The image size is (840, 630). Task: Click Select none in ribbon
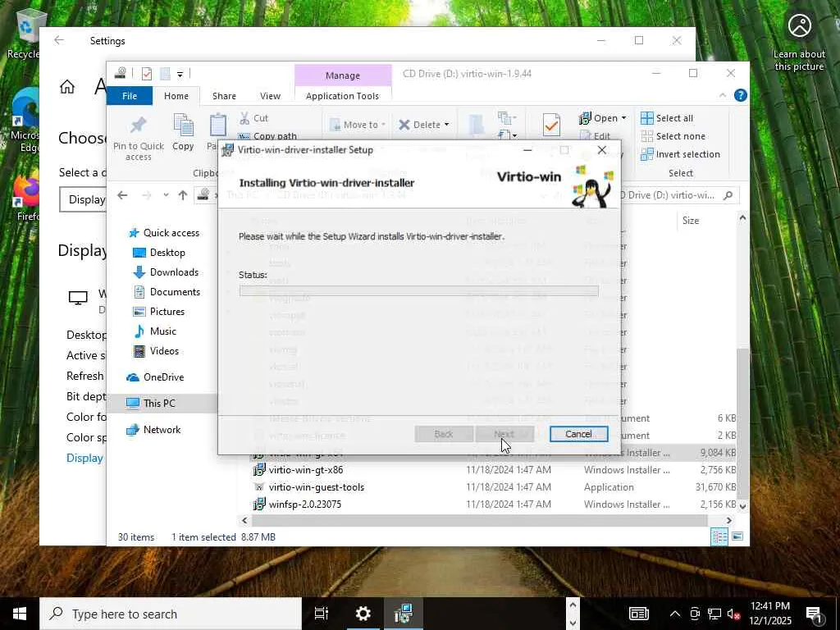tap(673, 136)
